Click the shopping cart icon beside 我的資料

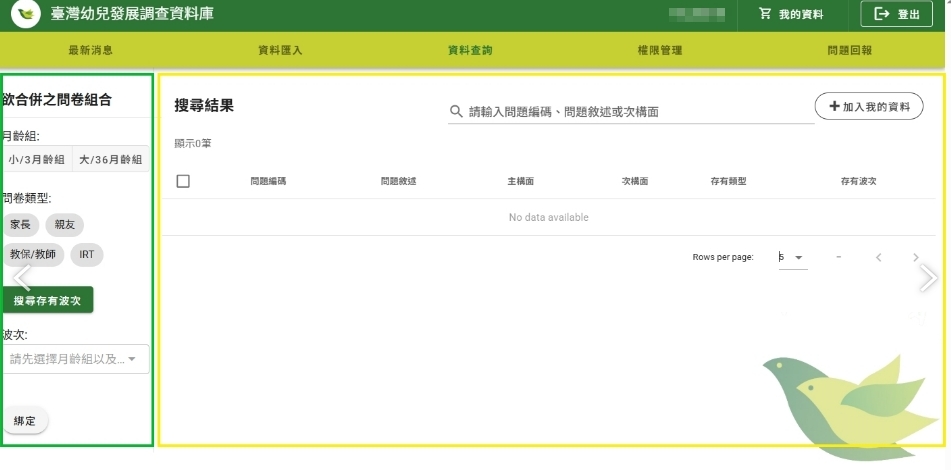(x=765, y=14)
